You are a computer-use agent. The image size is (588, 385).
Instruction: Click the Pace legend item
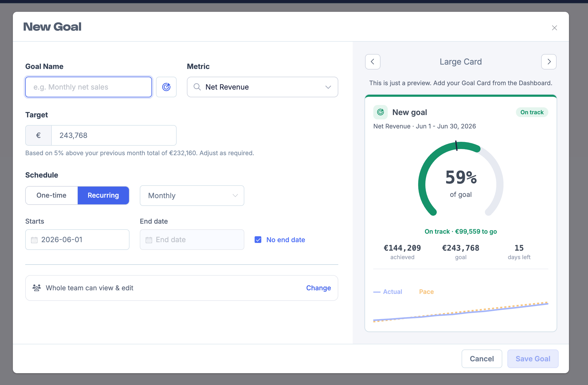tap(426, 292)
